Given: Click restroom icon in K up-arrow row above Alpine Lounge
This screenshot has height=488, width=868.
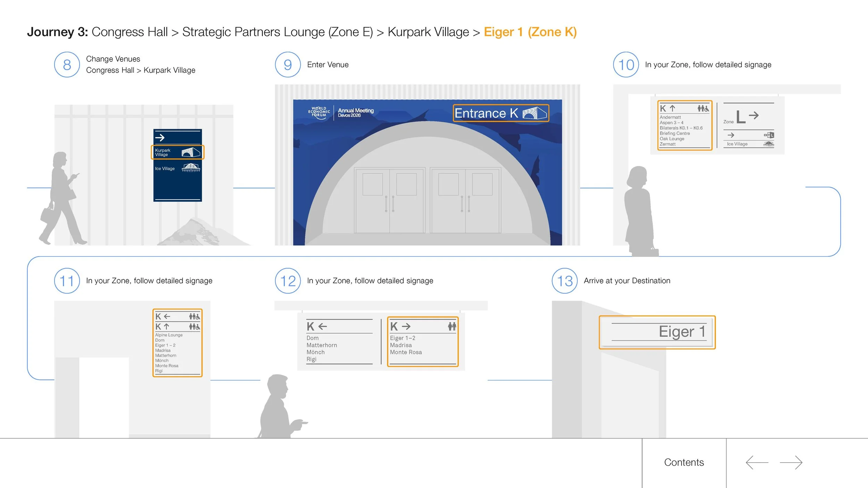Looking at the screenshot, I should pyautogui.click(x=194, y=327).
